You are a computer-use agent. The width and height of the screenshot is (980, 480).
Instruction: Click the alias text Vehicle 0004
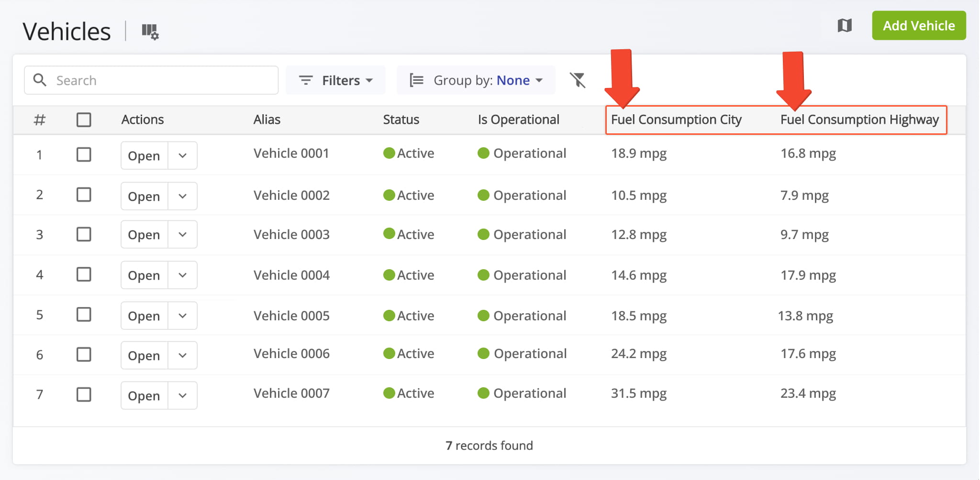pyautogui.click(x=291, y=275)
